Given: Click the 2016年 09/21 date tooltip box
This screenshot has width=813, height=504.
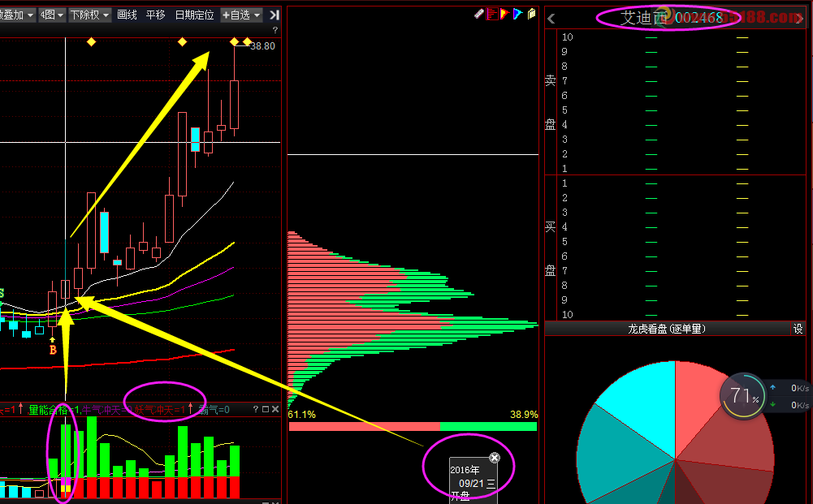Looking at the screenshot, I should coord(473,480).
